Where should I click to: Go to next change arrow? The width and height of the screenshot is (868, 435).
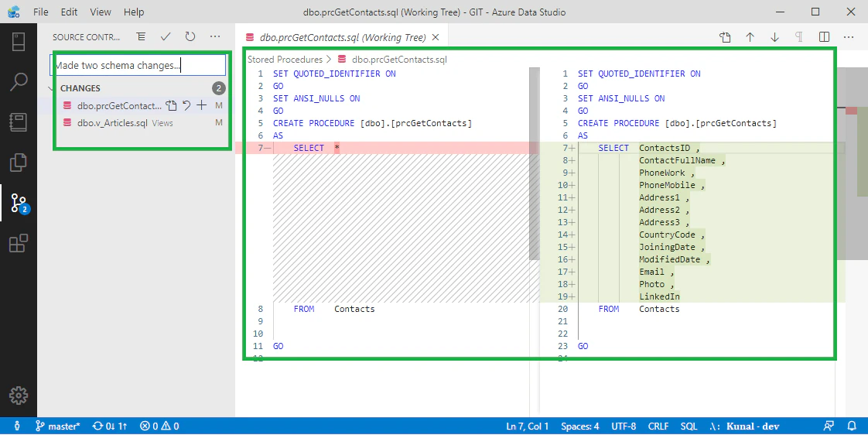(x=774, y=37)
